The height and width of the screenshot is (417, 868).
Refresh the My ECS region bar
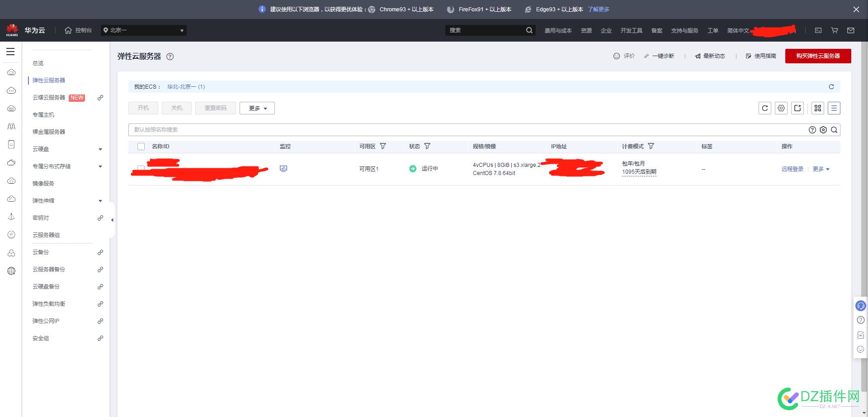831,87
